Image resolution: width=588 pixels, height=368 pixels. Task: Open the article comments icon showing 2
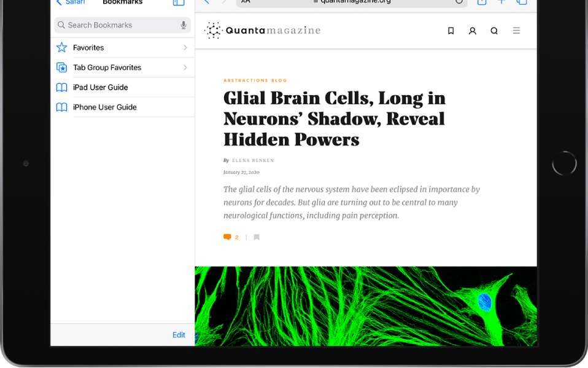231,237
